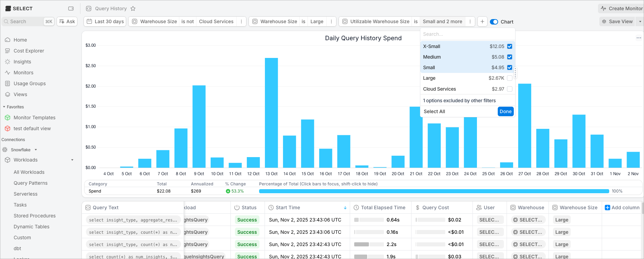Viewport: 644px width, 259px height.
Task: Open kebab menu on Utilizable Warehouse Size filter
Action: point(470,21)
